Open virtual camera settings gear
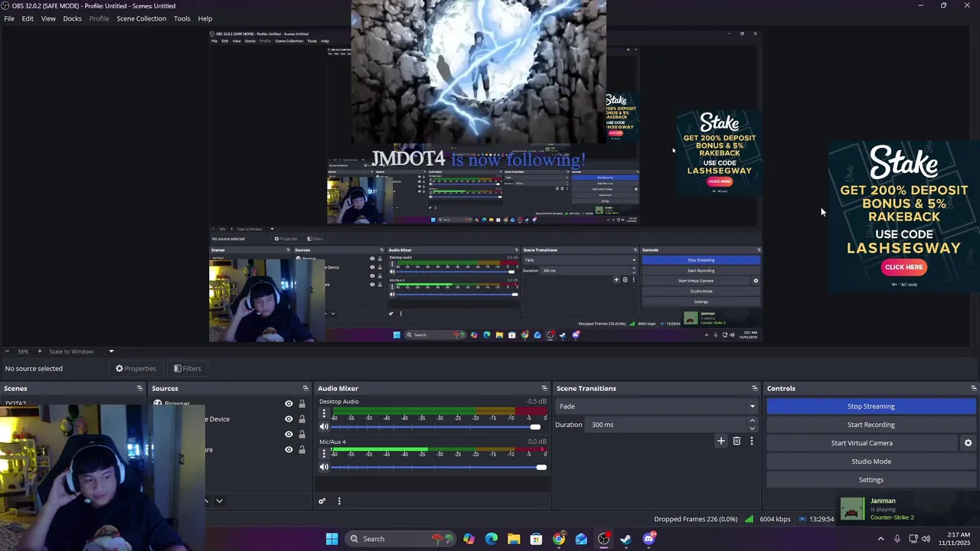 [x=968, y=443]
